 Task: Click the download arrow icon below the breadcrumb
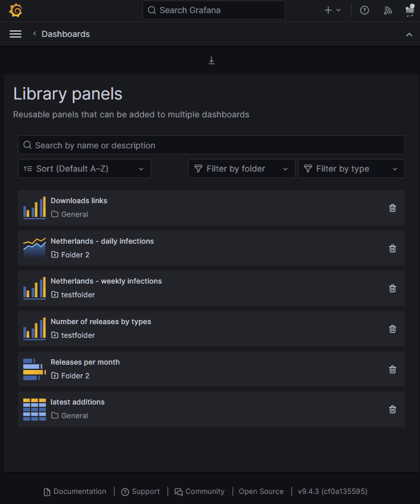211,60
